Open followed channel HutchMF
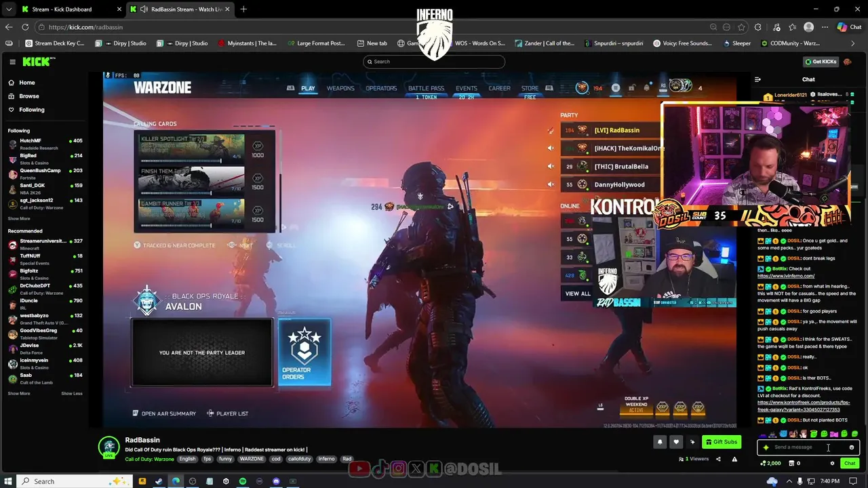 [45, 144]
